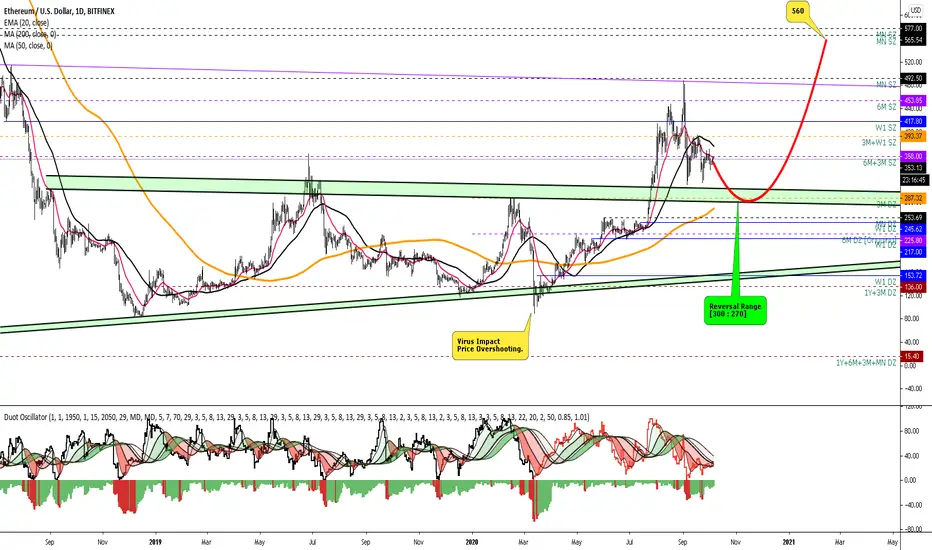The height and width of the screenshot is (550, 932).
Task: Select the MA (50, close, 0) indicator label
Action: point(29,45)
